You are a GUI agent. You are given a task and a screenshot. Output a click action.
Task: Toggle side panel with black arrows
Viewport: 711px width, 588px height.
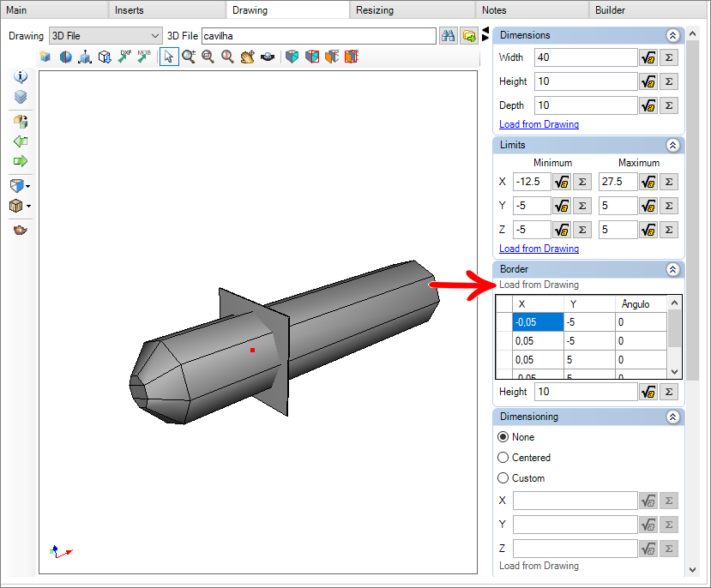485,34
